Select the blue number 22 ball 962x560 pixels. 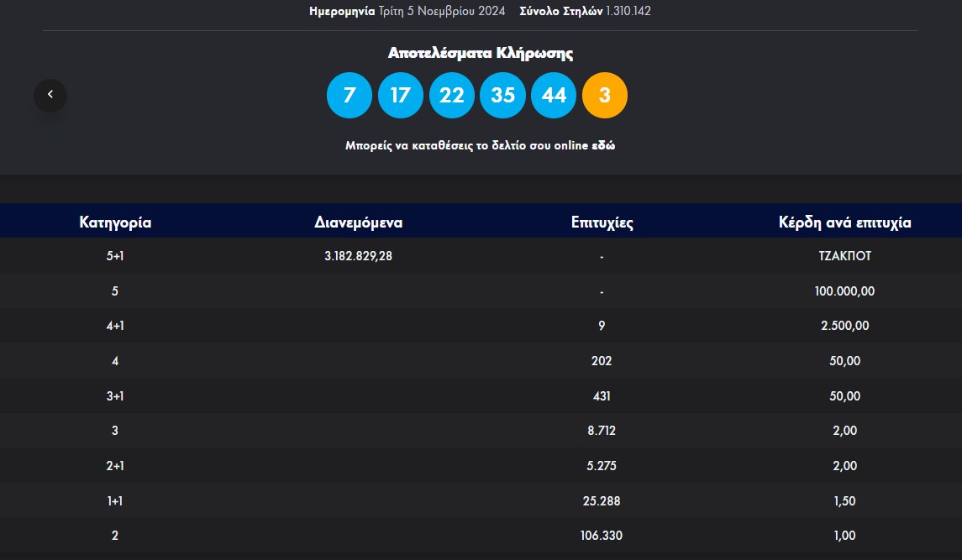click(451, 95)
